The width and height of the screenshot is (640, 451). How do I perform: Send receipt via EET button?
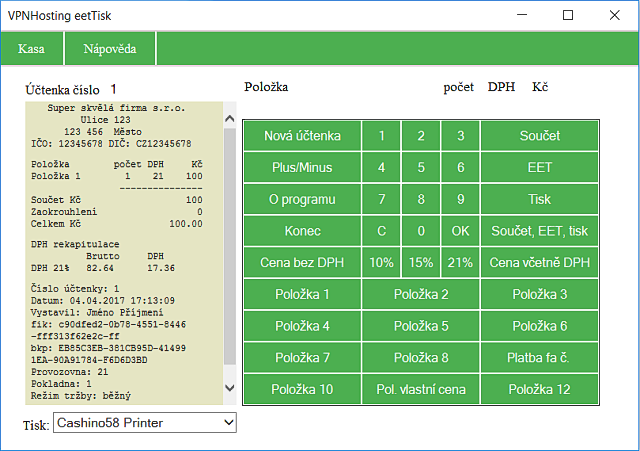(540, 167)
